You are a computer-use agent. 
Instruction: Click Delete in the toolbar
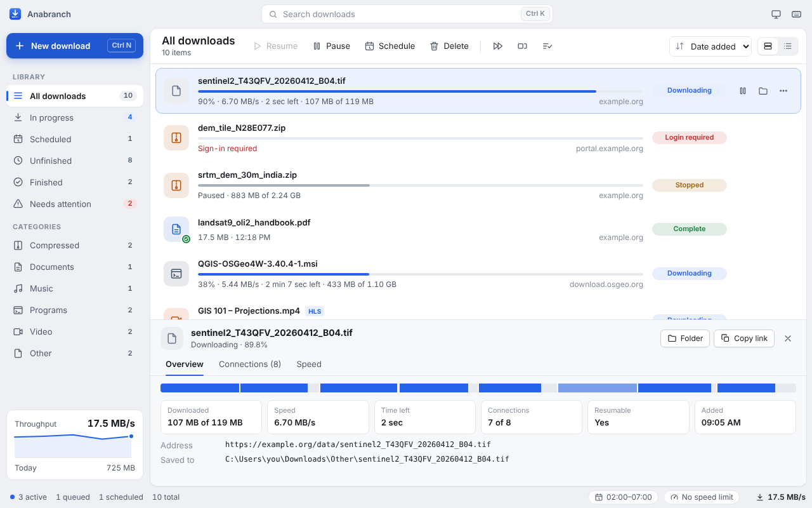tap(449, 46)
